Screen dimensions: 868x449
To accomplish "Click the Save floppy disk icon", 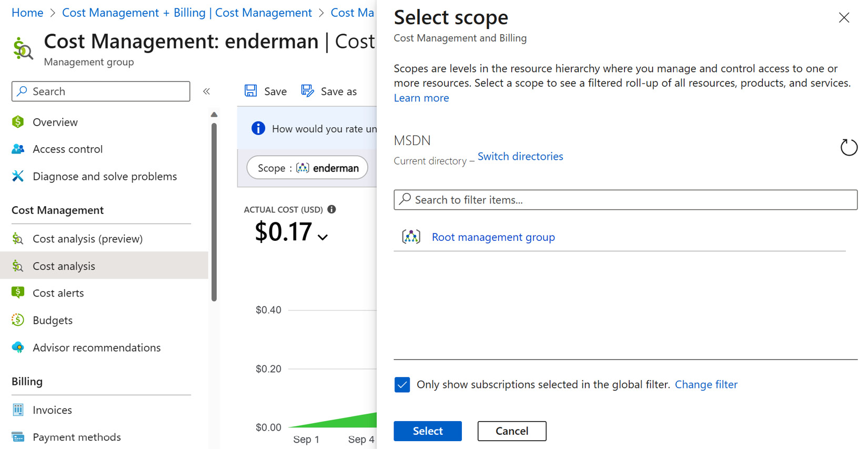I will pyautogui.click(x=251, y=91).
